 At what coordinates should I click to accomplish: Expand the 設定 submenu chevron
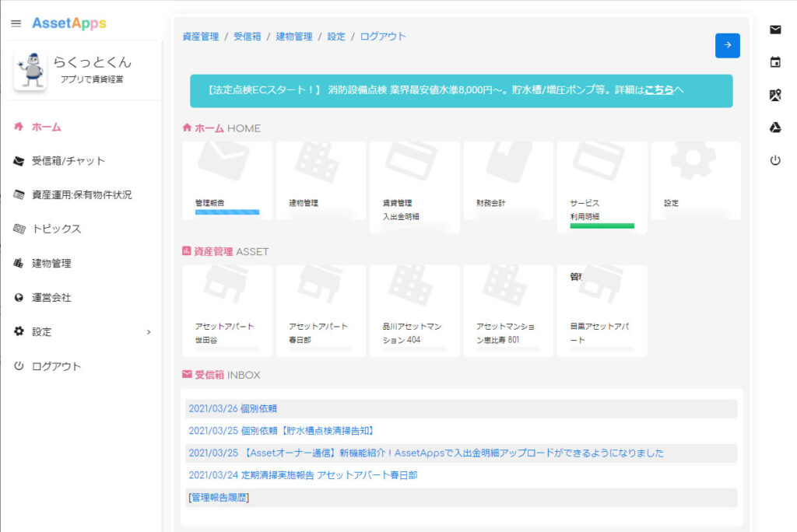(x=149, y=332)
